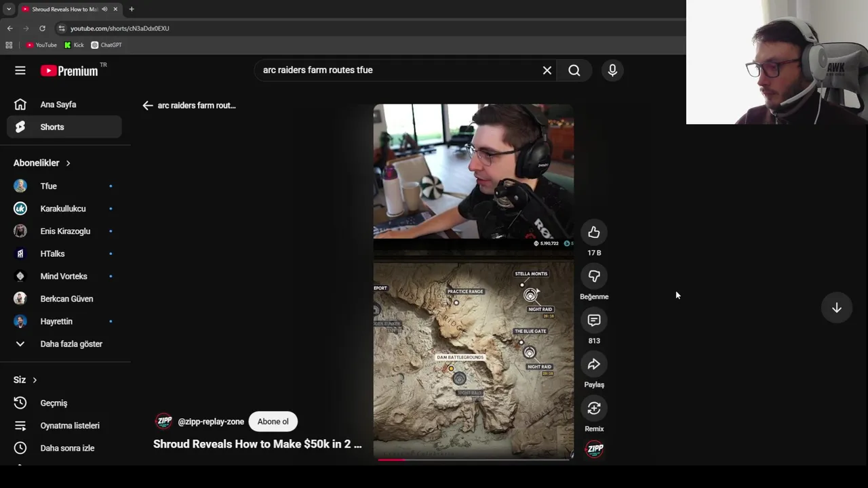Go back using arrow beside search title

[x=148, y=106]
